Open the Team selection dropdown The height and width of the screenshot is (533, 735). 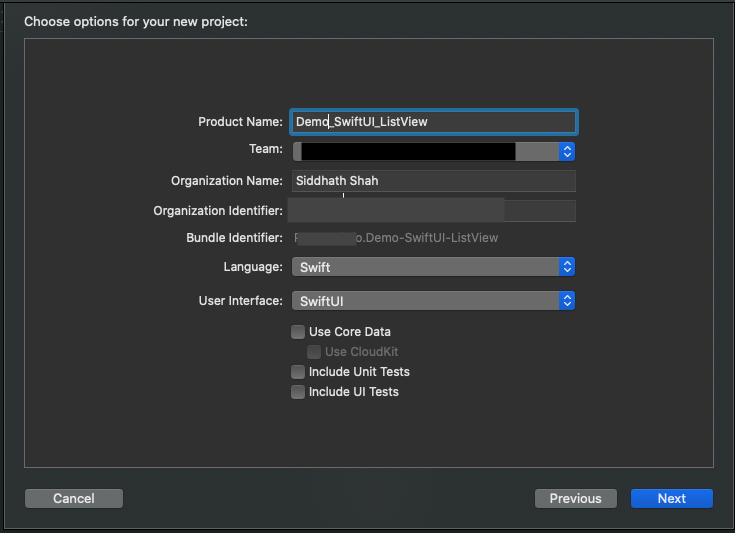pos(433,151)
